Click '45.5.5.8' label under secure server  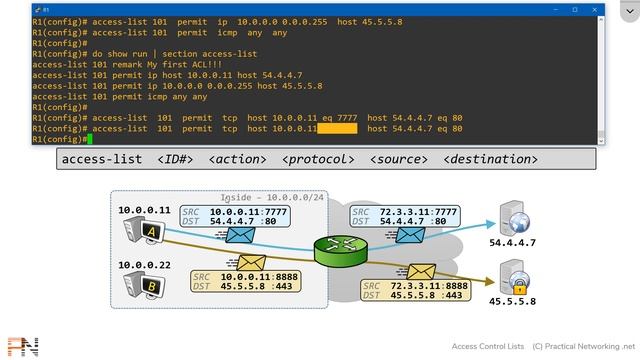click(513, 302)
